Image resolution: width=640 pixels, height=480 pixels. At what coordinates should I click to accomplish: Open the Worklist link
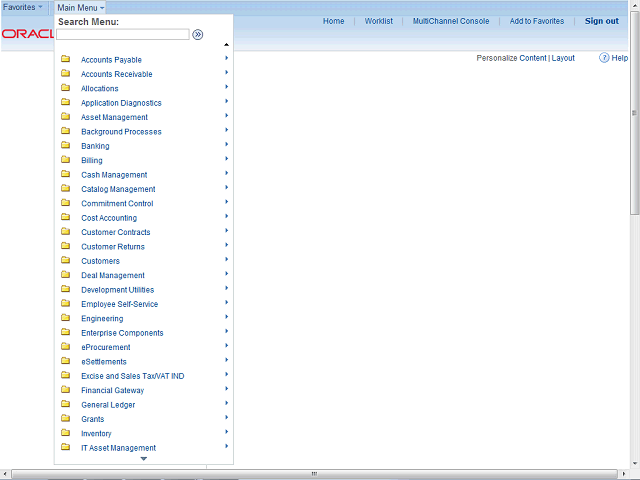379,21
